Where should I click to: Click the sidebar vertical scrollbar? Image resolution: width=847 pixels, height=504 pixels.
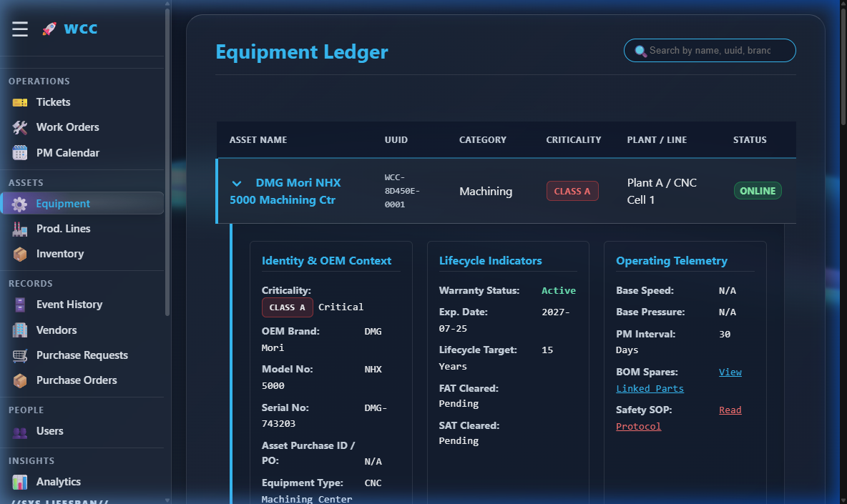pyautogui.click(x=167, y=162)
